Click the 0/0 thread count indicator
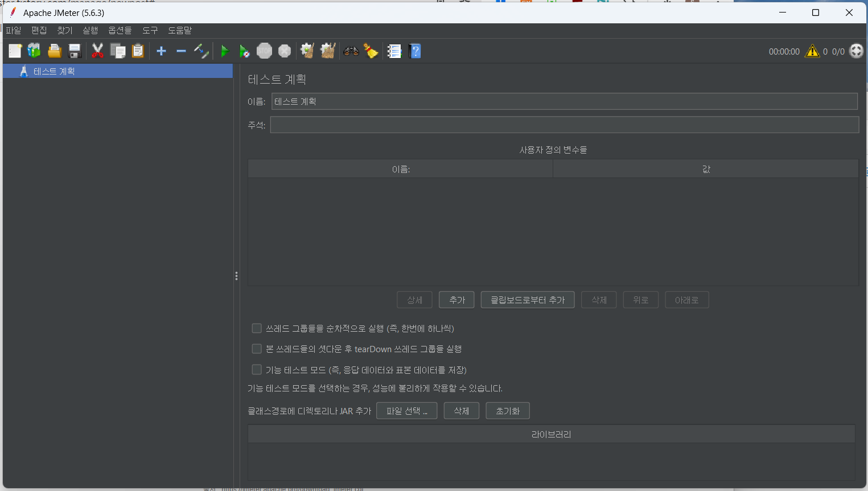This screenshot has height=491, width=868. [x=838, y=52]
